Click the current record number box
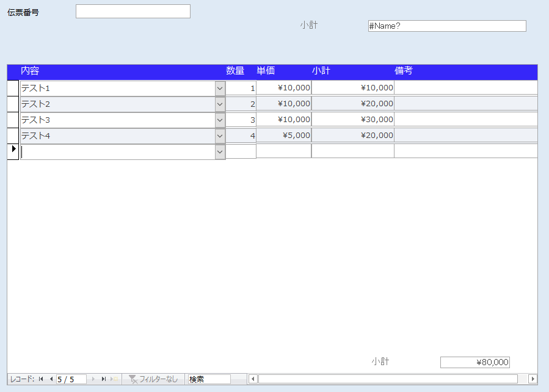Screen dimensions: 549x392 pyautogui.click(x=70, y=379)
